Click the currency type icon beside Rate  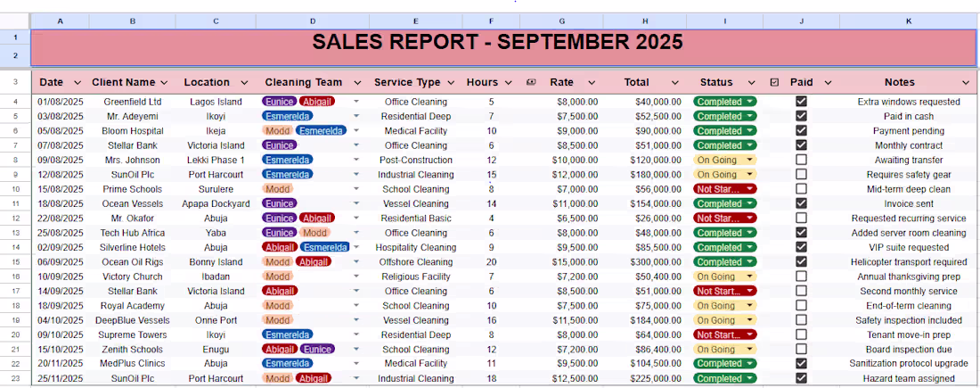531,83
